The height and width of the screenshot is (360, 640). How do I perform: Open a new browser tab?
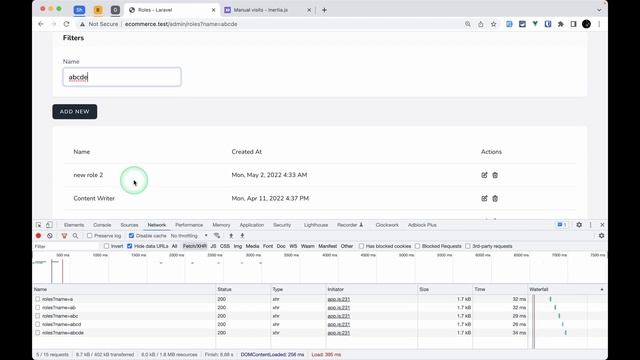pyautogui.click(x=324, y=10)
